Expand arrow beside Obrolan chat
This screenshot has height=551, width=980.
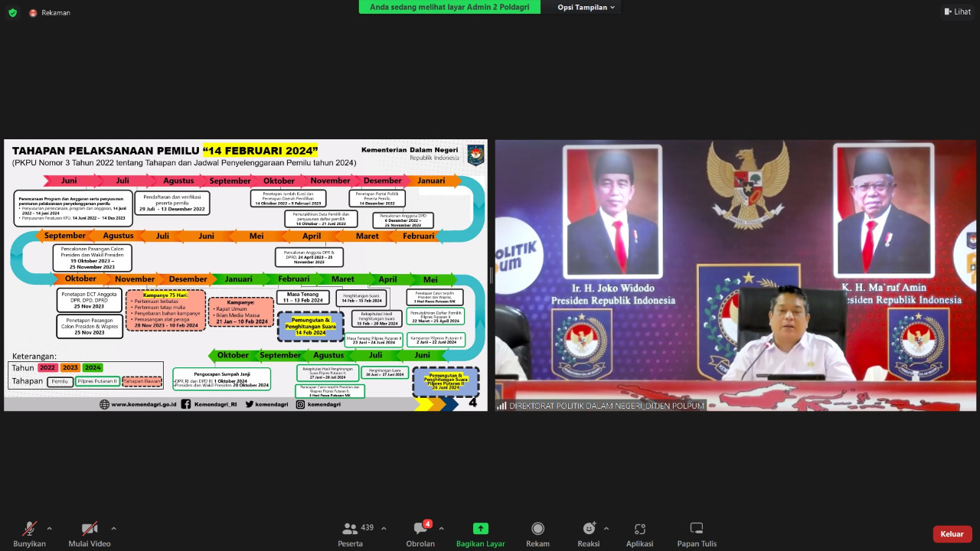coord(441,528)
